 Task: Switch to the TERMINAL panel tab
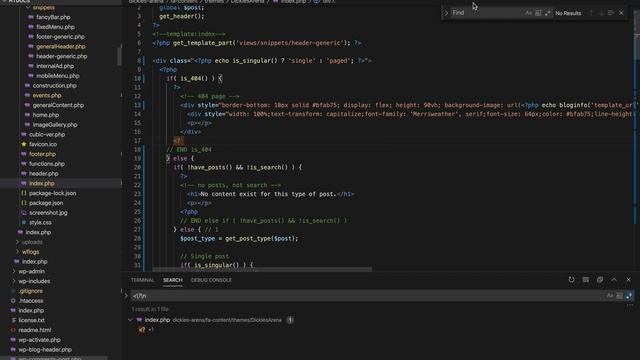(142, 280)
